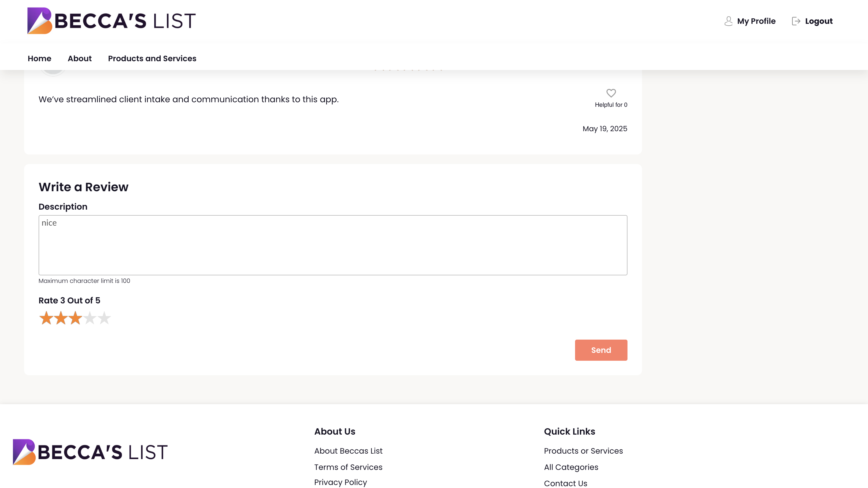Open the My Profile link
The width and height of the screenshot is (868, 488).
pyautogui.click(x=756, y=21)
